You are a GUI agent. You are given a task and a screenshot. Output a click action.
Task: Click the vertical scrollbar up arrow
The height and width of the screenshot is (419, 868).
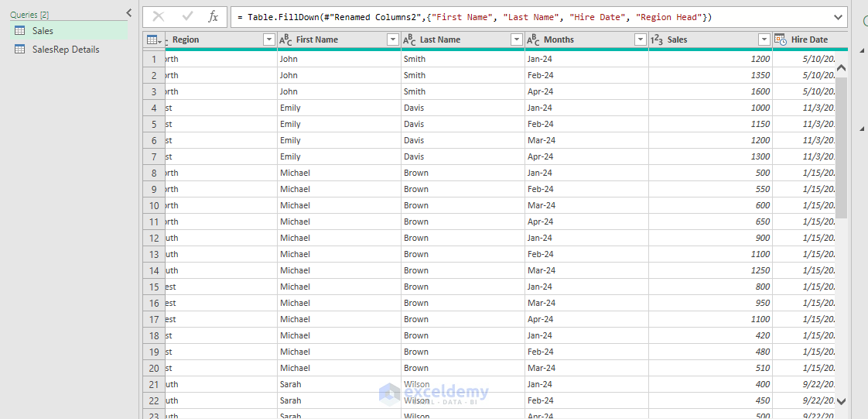tap(842, 67)
